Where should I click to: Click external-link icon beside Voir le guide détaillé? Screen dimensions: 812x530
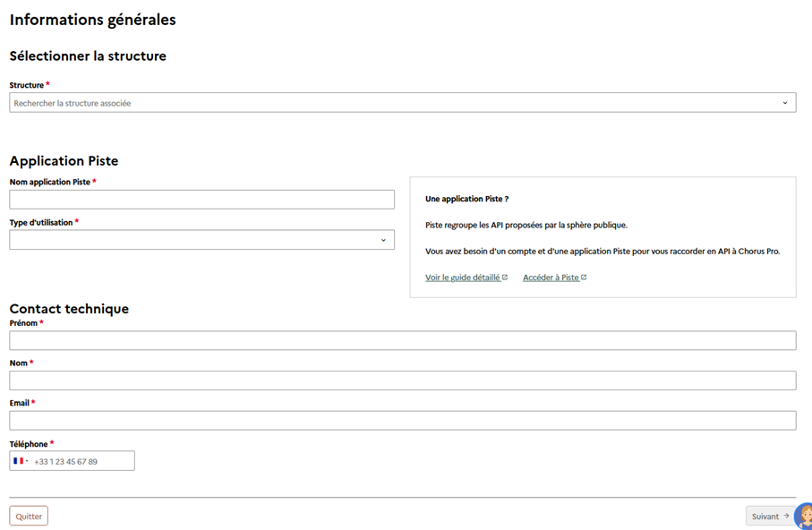pos(505,278)
